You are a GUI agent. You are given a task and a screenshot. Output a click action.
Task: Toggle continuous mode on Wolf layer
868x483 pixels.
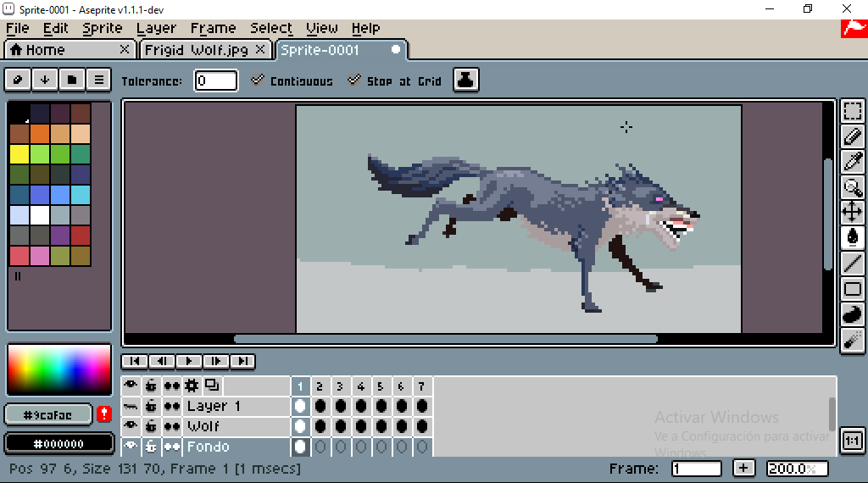171,426
